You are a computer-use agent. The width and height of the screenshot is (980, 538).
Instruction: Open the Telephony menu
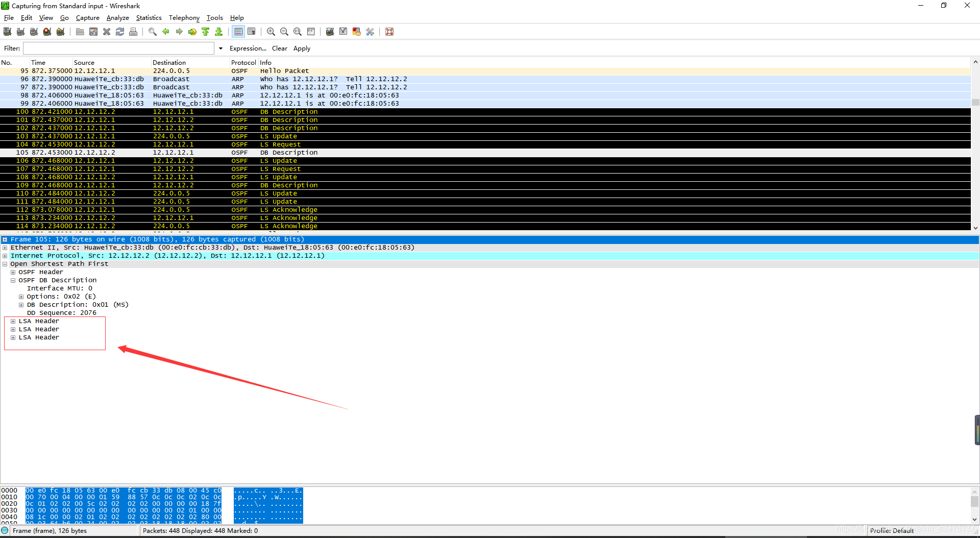[184, 18]
